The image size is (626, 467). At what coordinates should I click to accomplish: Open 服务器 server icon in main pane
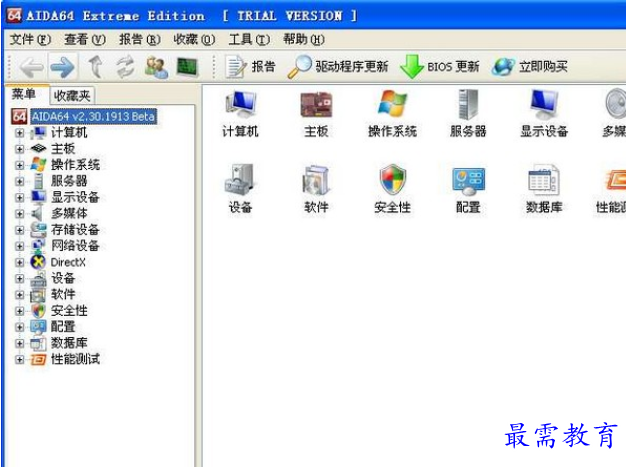(468, 114)
